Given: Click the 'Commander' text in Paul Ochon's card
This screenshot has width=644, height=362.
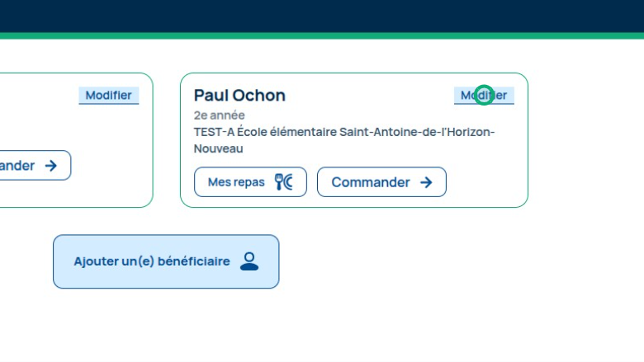Looking at the screenshot, I should click(371, 182).
